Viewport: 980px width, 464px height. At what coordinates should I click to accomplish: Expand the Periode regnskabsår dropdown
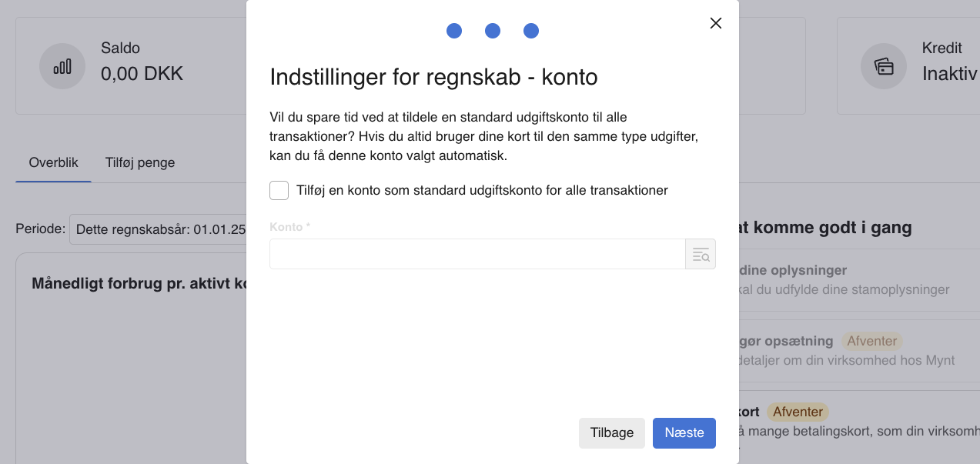tap(158, 229)
